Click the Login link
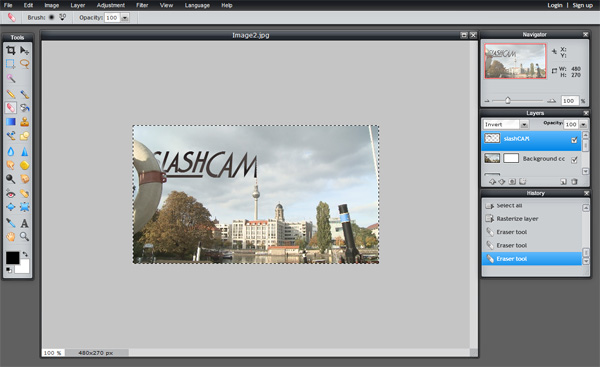Image resolution: width=600 pixels, height=367 pixels. [x=555, y=5]
